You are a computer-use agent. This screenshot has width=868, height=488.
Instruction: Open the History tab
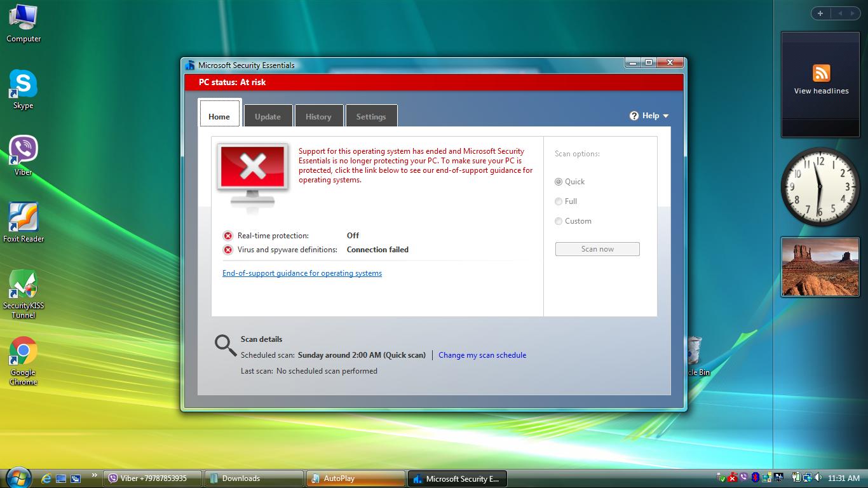pos(318,116)
